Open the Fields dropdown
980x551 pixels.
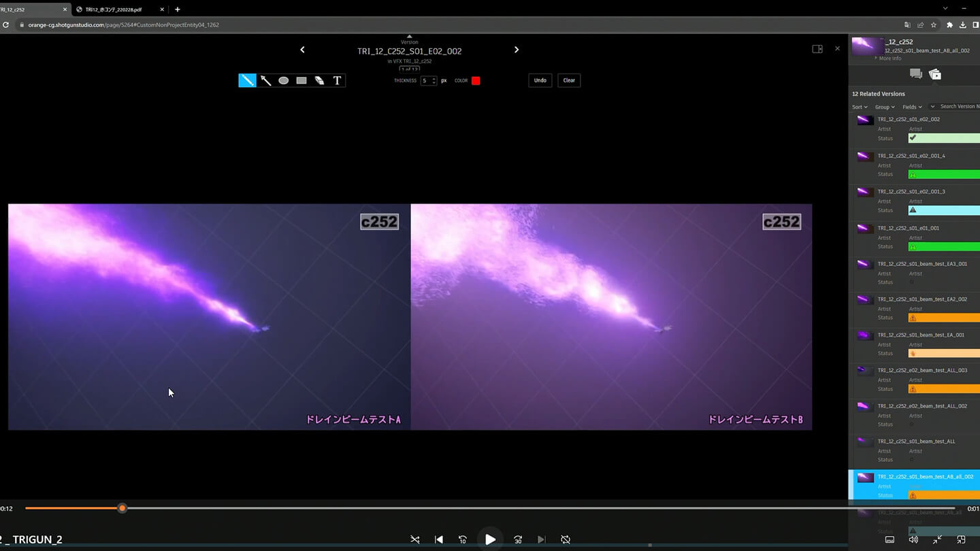[x=912, y=107]
